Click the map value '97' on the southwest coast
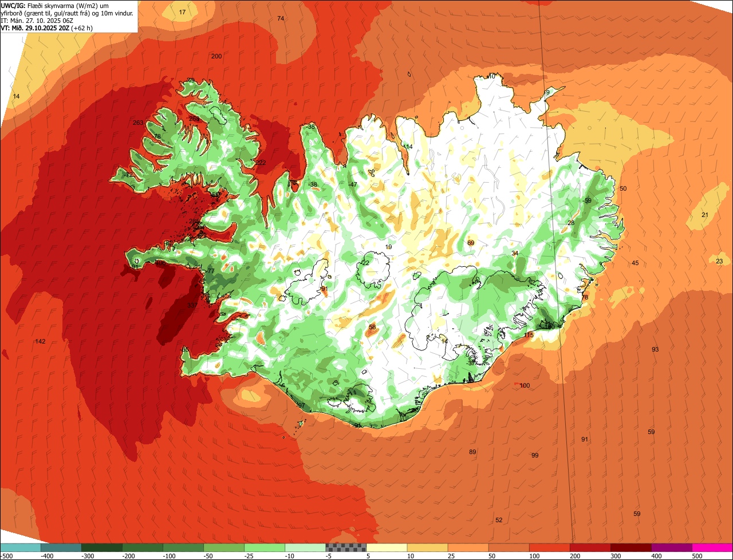The height and width of the screenshot is (560, 733). pos(301,405)
